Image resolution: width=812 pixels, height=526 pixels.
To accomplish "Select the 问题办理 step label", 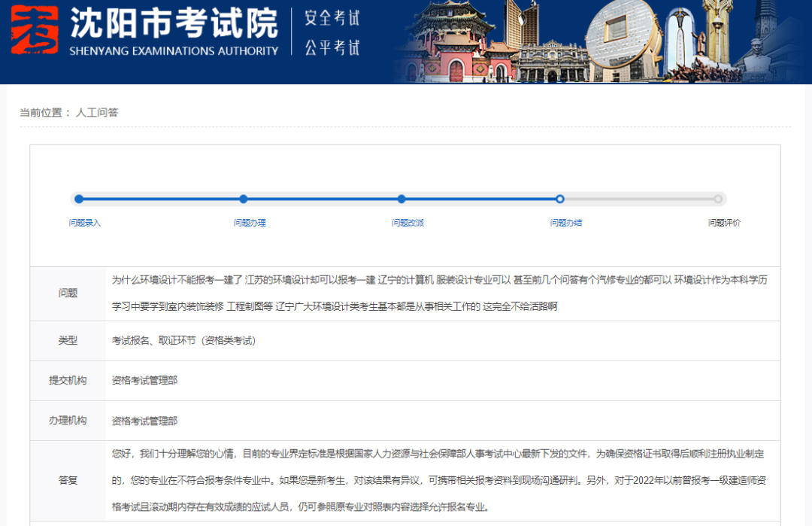I will click(x=250, y=223).
